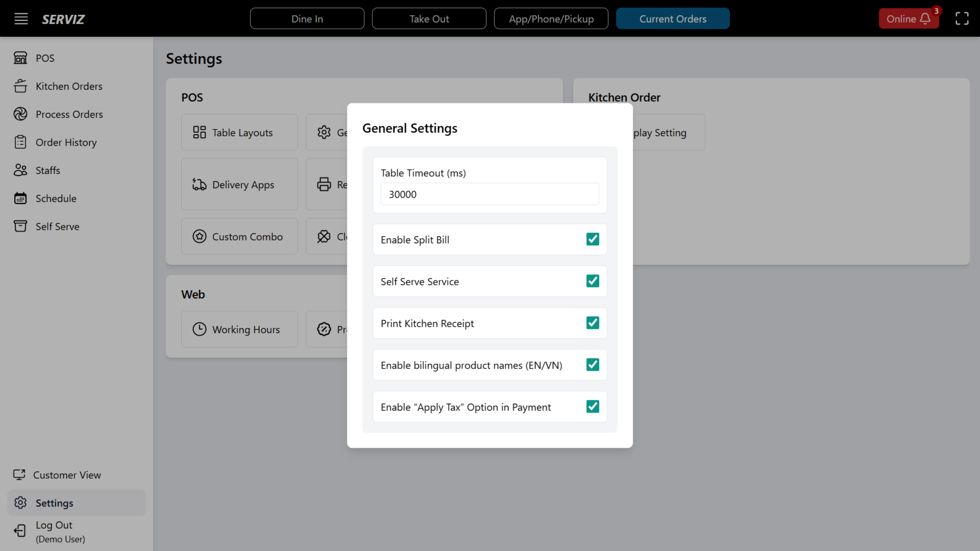The width and height of the screenshot is (980, 551).
Task: Open the Working Hours settings
Action: 239,329
